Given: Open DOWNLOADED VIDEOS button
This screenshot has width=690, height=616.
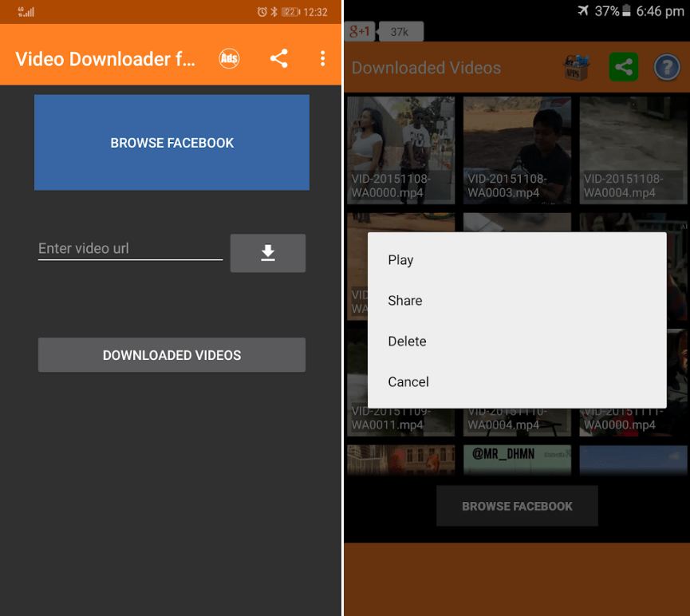Looking at the screenshot, I should pyautogui.click(x=172, y=355).
